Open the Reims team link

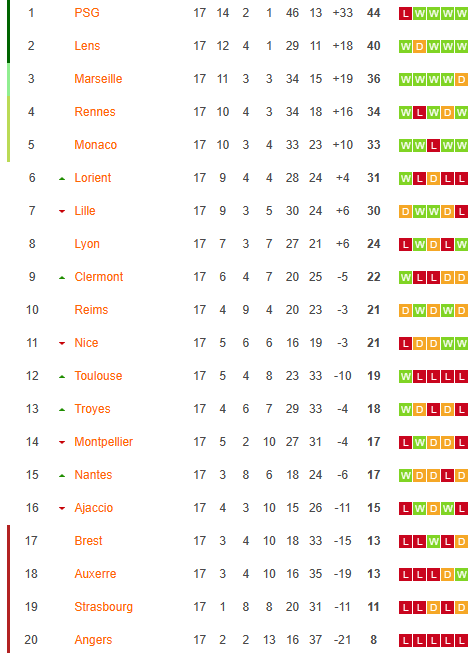pyautogui.click(x=91, y=310)
